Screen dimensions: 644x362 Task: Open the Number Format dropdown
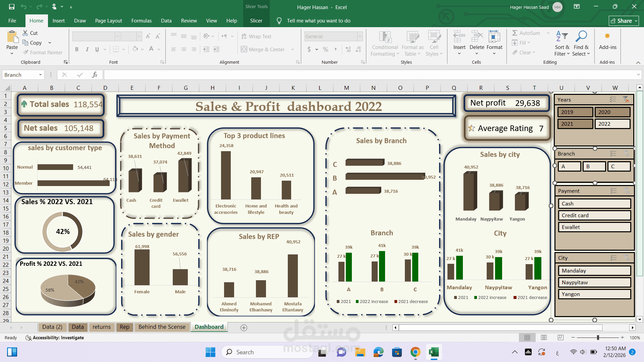(x=359, y=36)
